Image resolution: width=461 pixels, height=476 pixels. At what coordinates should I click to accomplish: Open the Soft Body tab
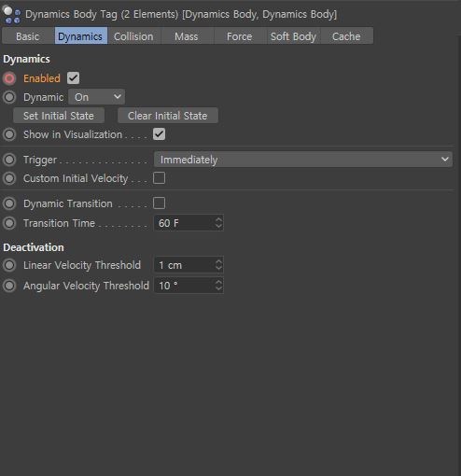(x=293, y=36)
